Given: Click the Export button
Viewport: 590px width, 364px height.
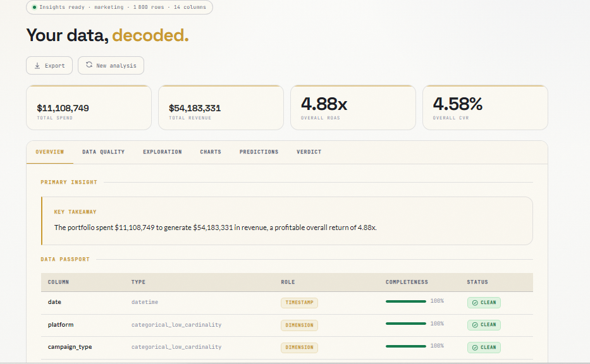Looking at the screenshot, I should [x=49, y=66].
